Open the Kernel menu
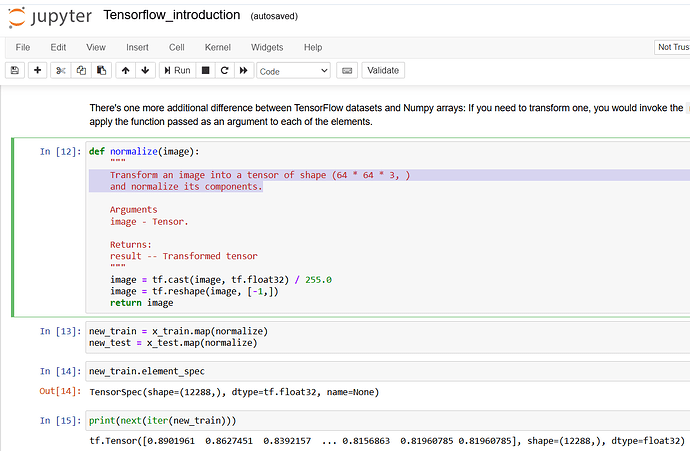The image size is (690, 451). [x=217, y=47]
